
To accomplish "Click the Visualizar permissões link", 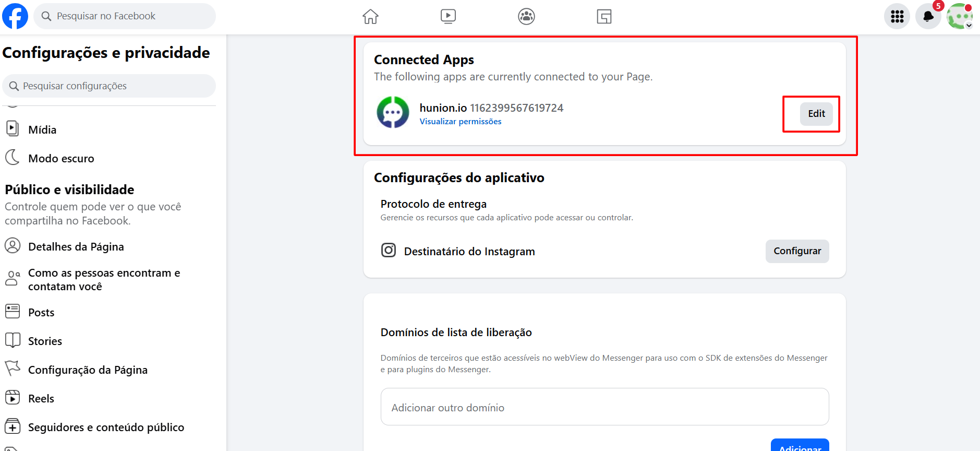I will (461, 122).
